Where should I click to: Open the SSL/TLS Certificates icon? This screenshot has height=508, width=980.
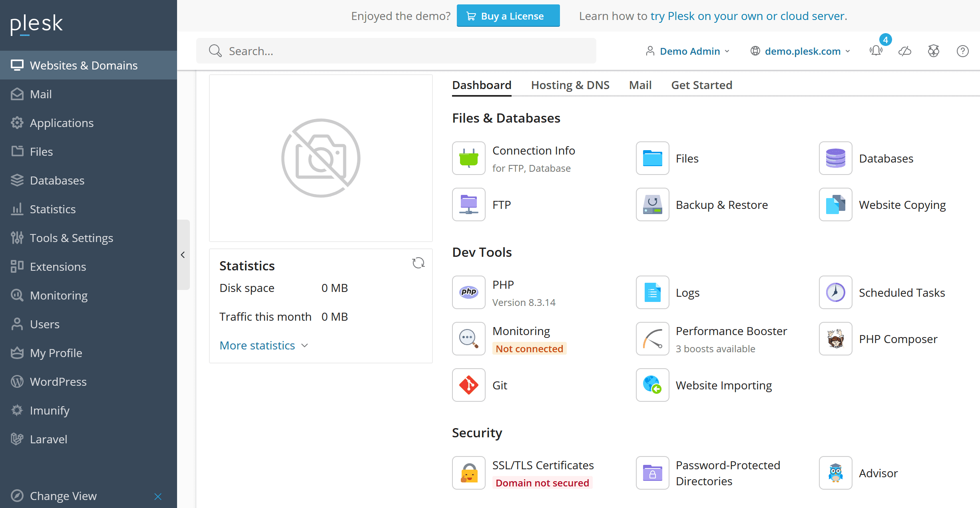point(468,473)
